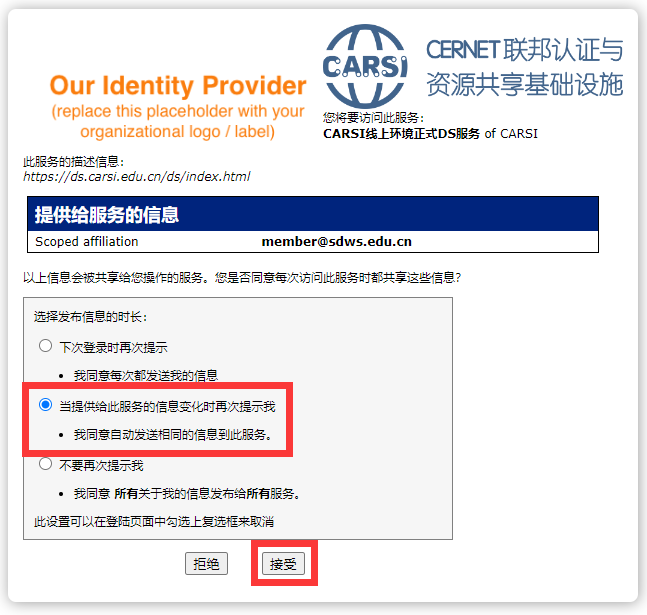The image size is (647, 615).
Task: Click the 选择发布信息的时长 heading
Action: (x=90, y=317)
